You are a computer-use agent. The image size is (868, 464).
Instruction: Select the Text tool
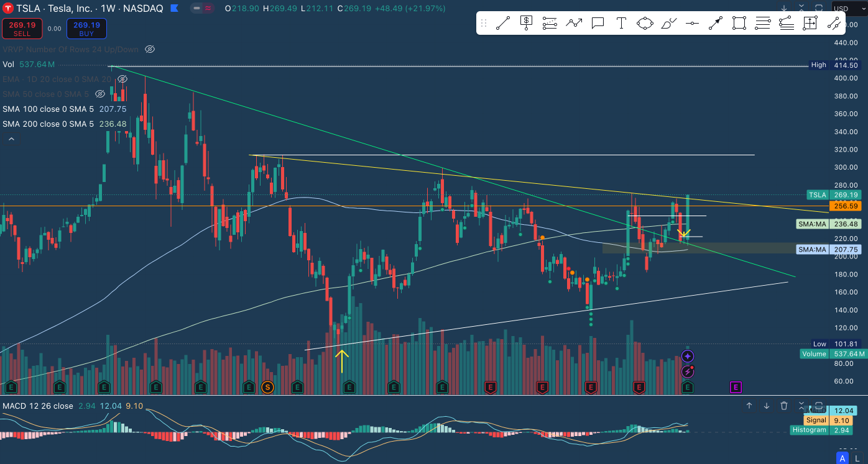pos(621,24)
